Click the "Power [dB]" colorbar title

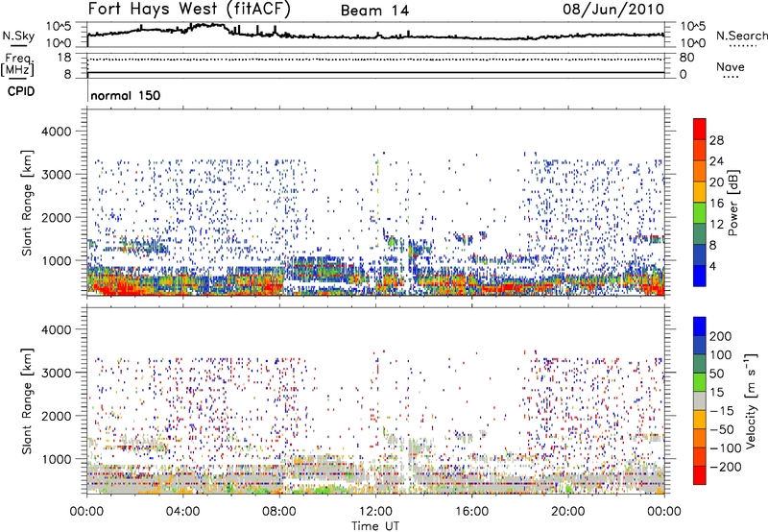(x=732, y=203)
